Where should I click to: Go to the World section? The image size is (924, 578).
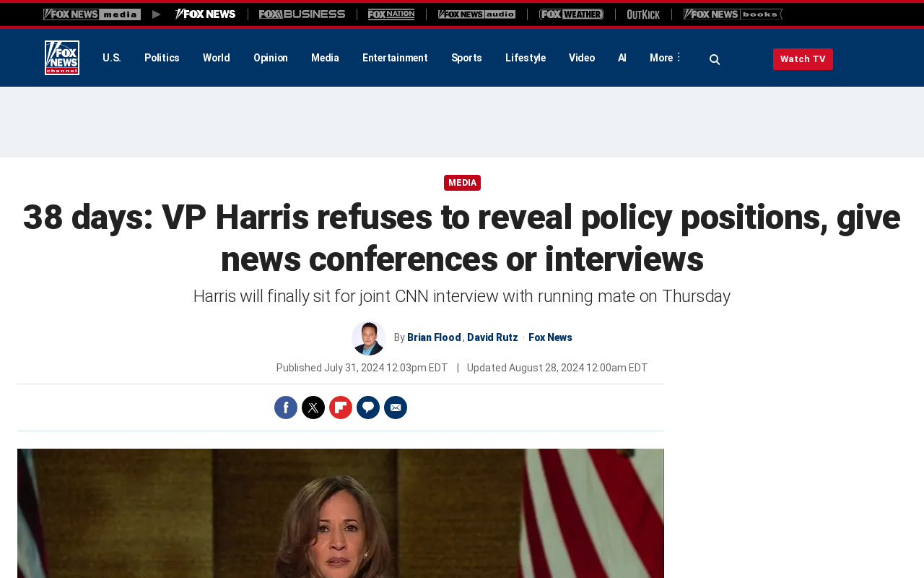coord(217,58)
